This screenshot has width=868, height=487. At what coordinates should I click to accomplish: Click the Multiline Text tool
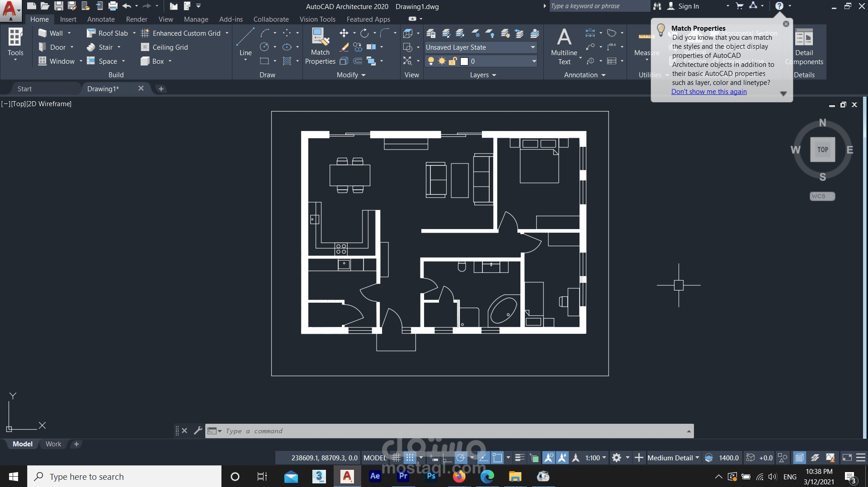point(564,46)
